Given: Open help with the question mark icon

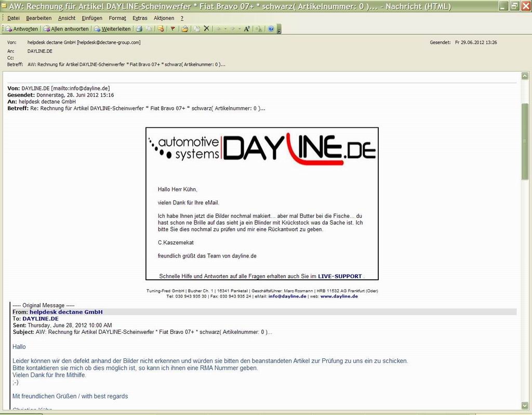Looking at the screenshot, I should [x=271, y=29].
